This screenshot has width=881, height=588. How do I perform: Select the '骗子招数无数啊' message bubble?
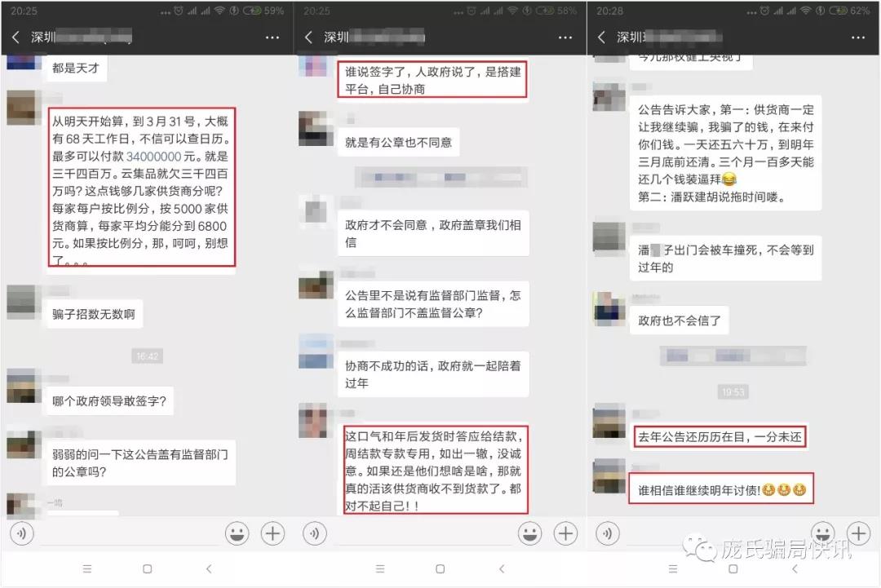tap(94, 314)
